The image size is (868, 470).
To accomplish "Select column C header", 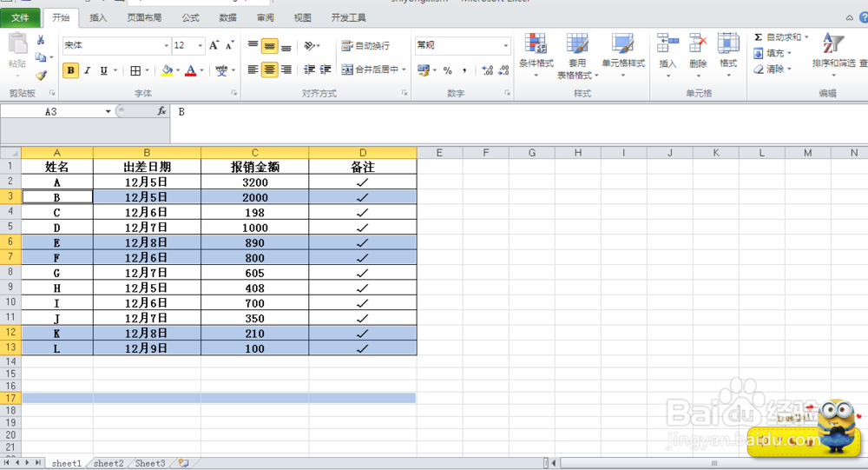I will (254, 152).
